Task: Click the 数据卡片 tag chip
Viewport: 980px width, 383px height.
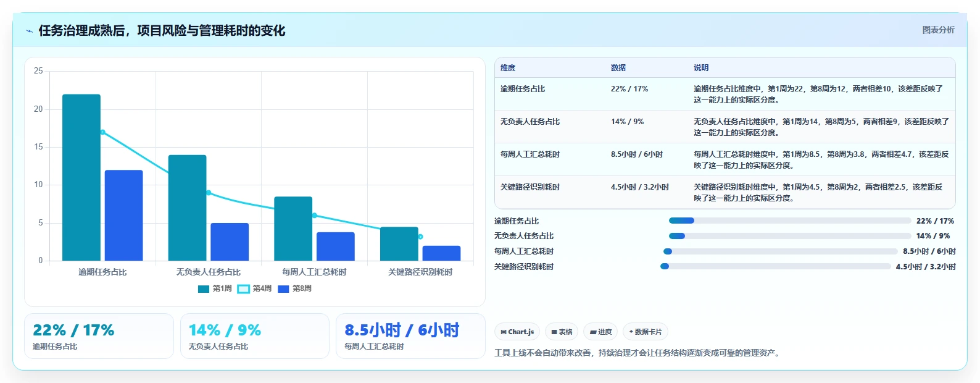Action: (646, 332)
